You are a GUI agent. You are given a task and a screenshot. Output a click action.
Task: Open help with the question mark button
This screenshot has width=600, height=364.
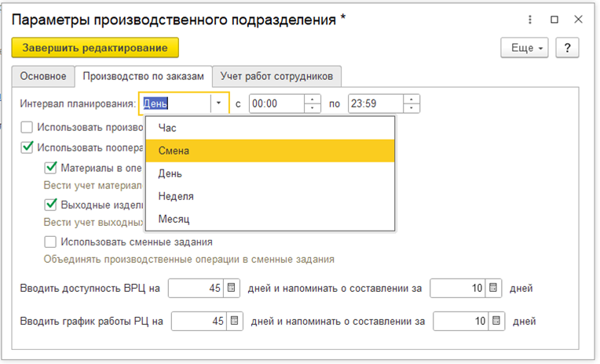coord(567,48)
